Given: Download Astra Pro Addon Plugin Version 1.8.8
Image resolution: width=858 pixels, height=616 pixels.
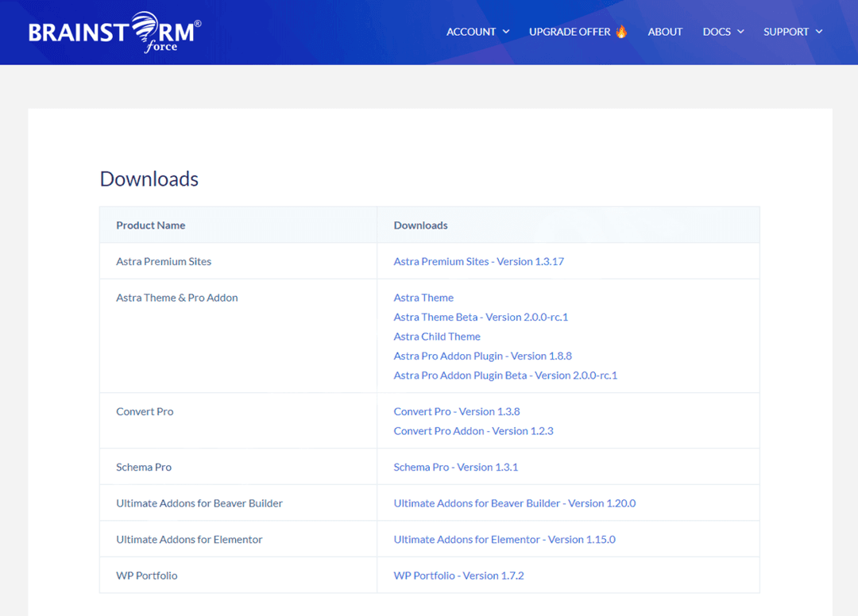Looking at the screenshot, I should click(x=482, y=356).
